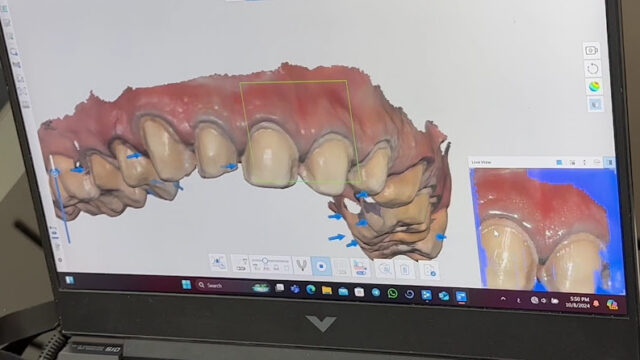Click the trash delete scan data icon
Screen dimensions: 640x360
click(405, 270)
